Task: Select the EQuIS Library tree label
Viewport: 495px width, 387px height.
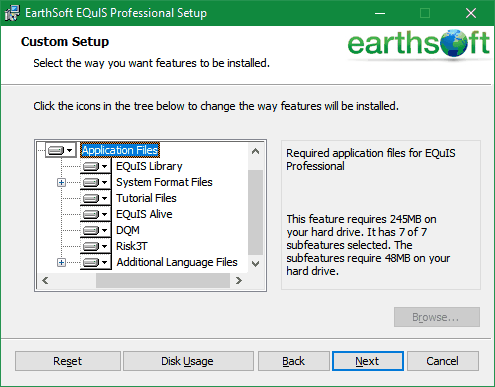Action: click(x=149, y=166)
